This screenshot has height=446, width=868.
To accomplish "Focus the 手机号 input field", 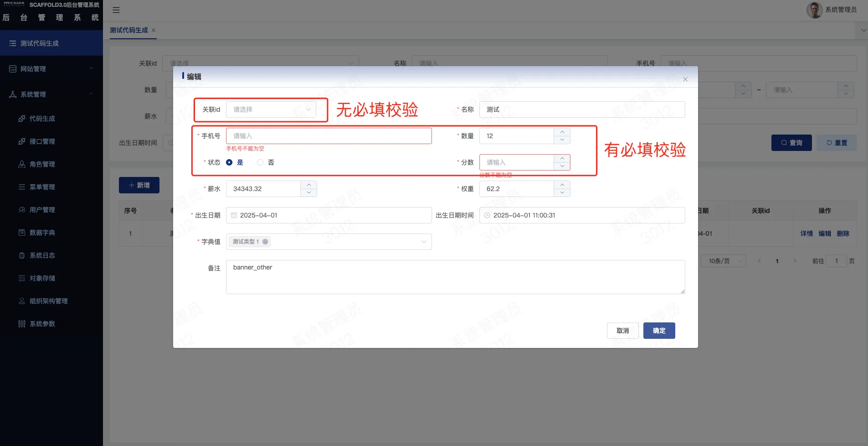I will coord(329,136).
